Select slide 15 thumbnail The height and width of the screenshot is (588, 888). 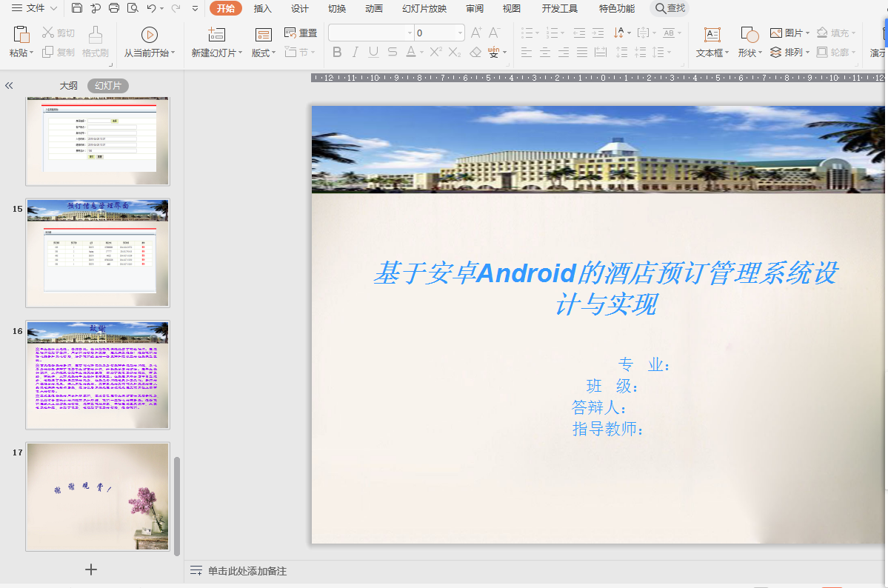[x=98, y=253]
